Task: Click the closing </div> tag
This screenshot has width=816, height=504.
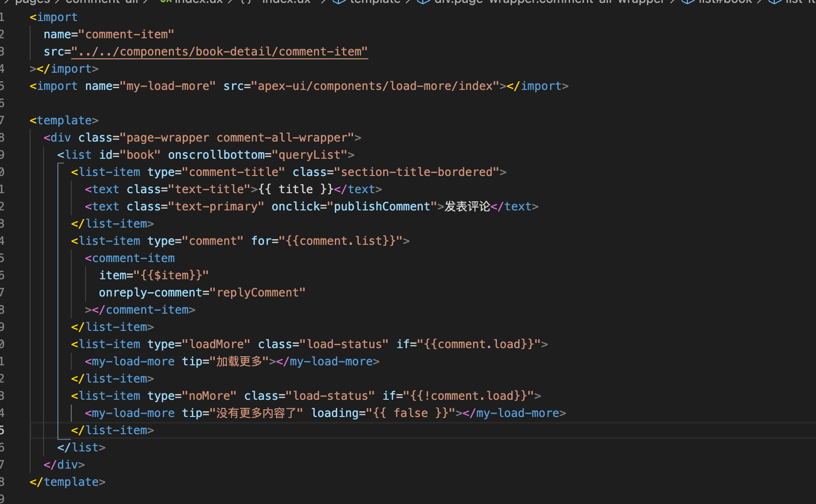Action: [x=64, y=465]
